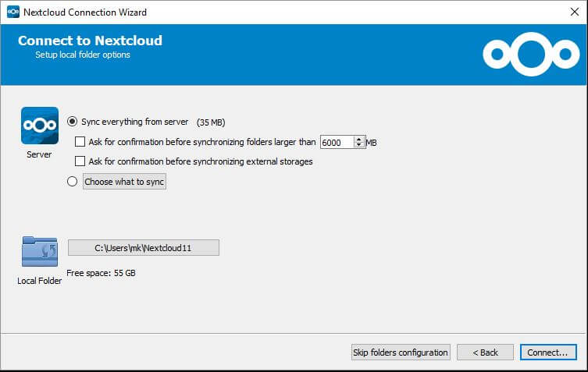Click the (35 MB) size text

tap(211, 122)
